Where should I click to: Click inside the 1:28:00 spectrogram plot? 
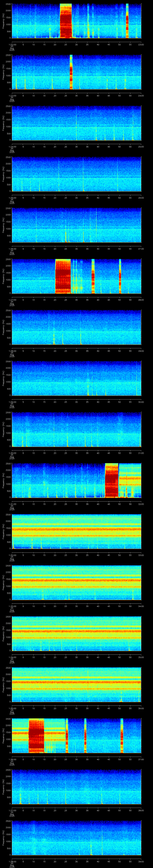coord(76,327)
